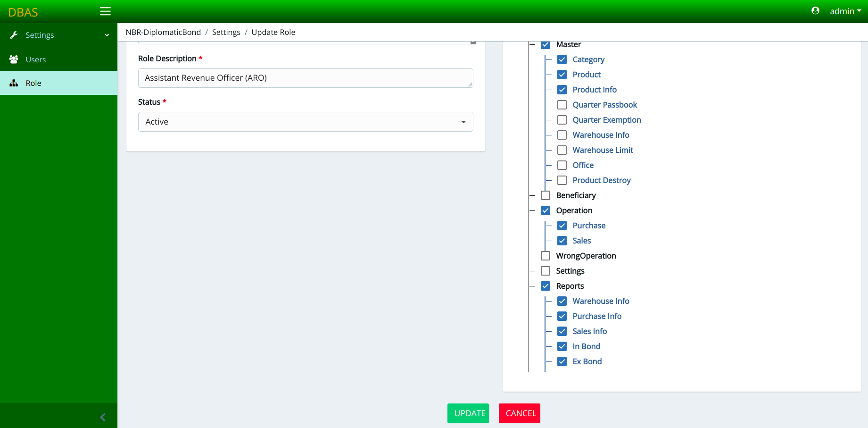
Task: Select the Quarter Passbook tree label
Action: (x=605, y=105)
